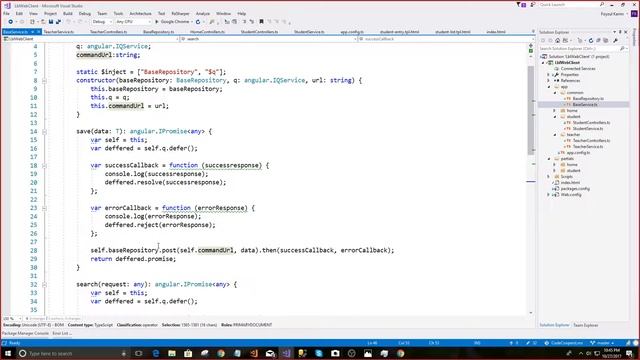
Task: Click the single Save disk icon
Action: click(51, 22)
